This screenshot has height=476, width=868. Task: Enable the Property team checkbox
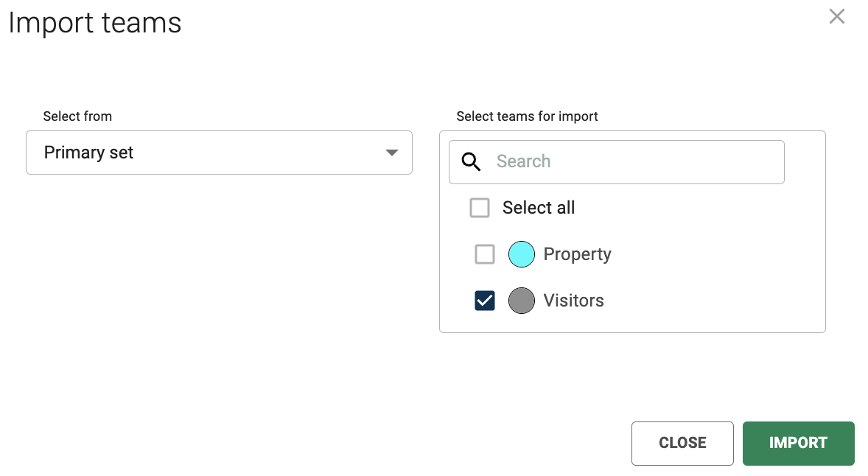point(485,254)
